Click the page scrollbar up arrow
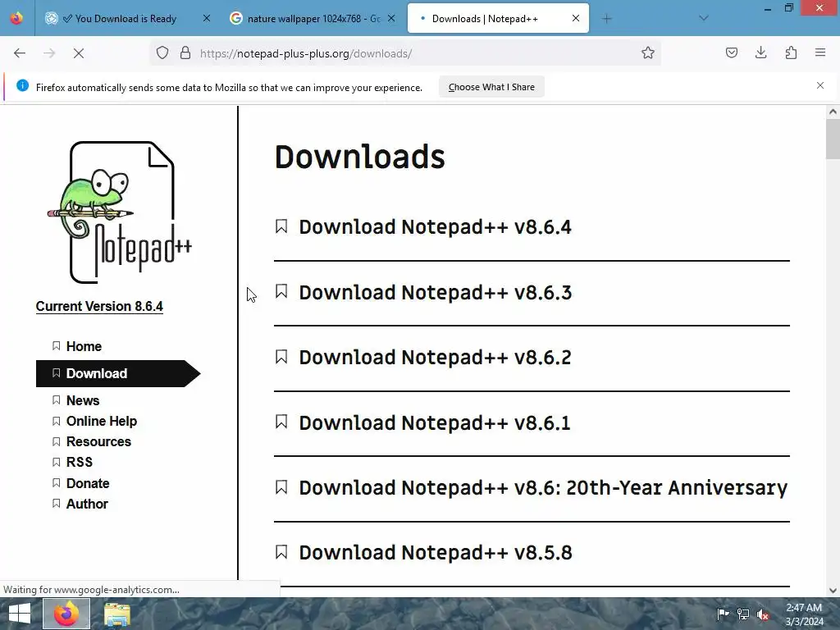840x630 pixels. click(x=833, y=112)
